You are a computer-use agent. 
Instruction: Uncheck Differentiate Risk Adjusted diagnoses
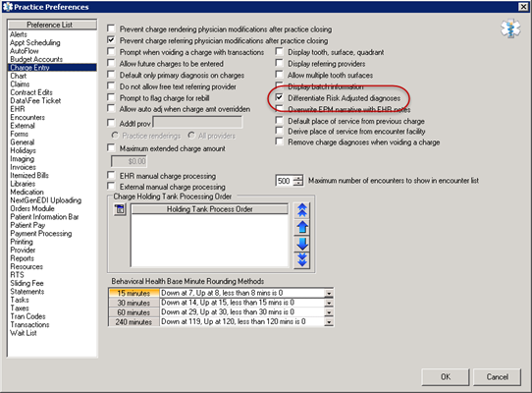point(279,97)
